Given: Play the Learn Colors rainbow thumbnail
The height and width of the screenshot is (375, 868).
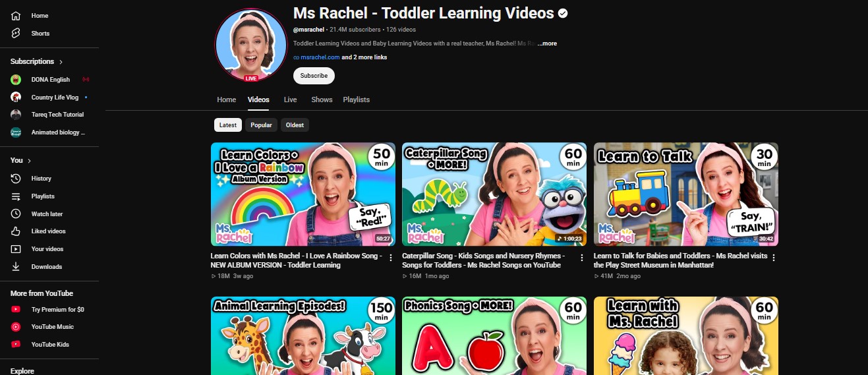Looking at the screenshot, I should 303,194.
